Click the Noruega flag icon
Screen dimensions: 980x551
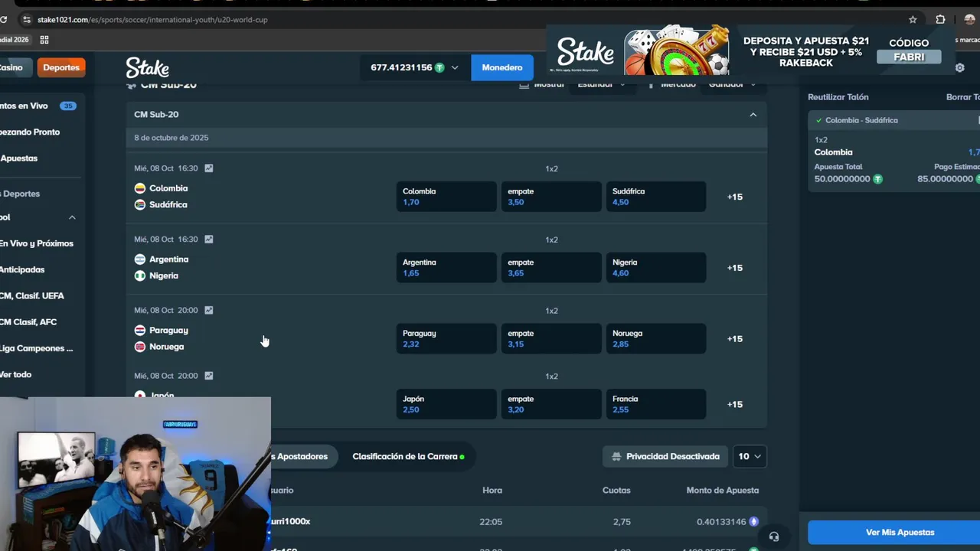[140, 347]
